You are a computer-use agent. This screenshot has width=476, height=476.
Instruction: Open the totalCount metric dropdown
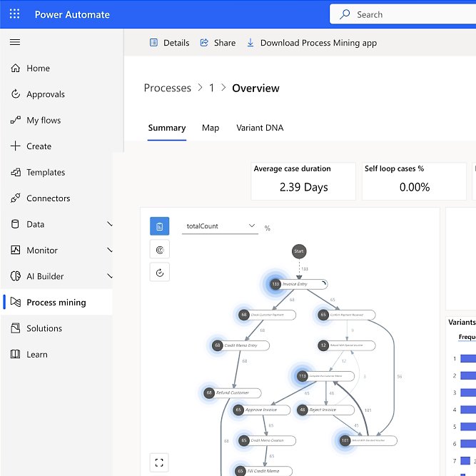tap(220, 226)
